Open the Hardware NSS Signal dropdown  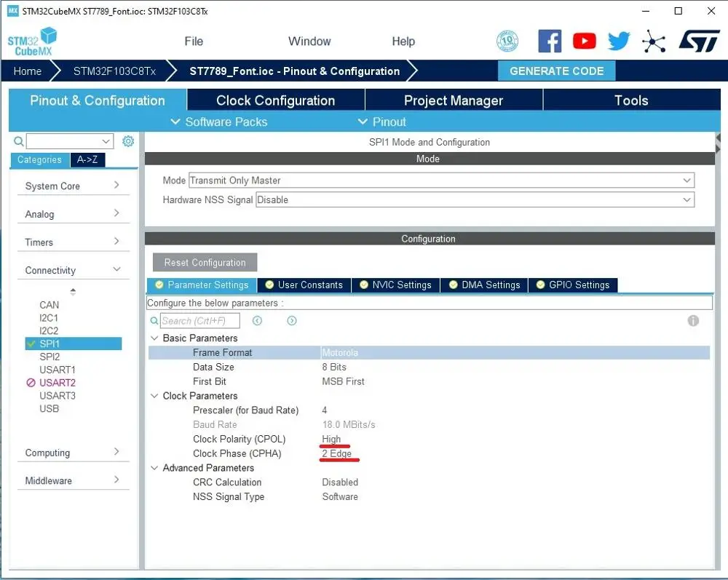tap(475, 200)
